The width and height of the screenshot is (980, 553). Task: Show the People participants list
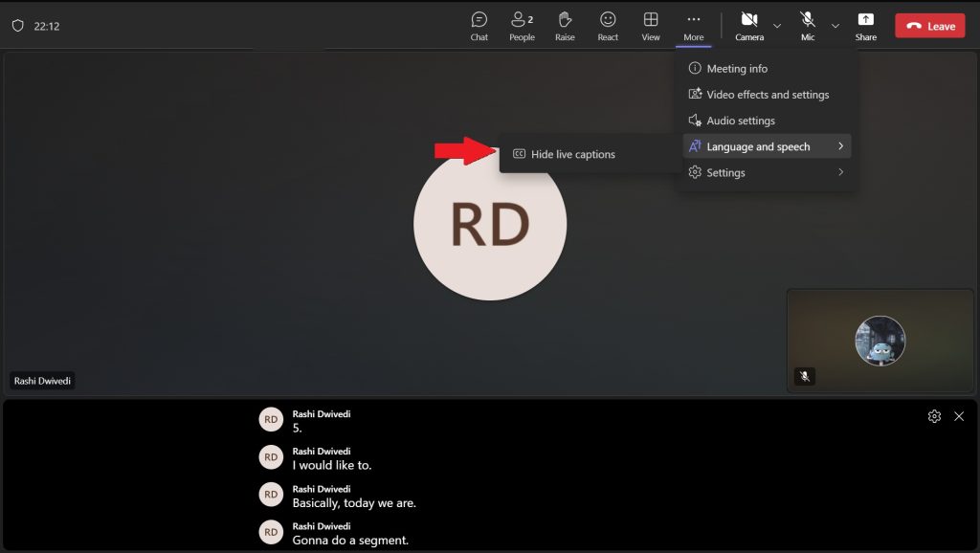click(522, 26)
